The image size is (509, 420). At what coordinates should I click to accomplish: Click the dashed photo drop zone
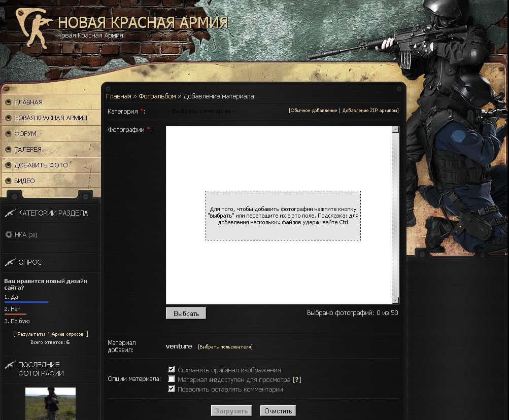coord(283,216)
